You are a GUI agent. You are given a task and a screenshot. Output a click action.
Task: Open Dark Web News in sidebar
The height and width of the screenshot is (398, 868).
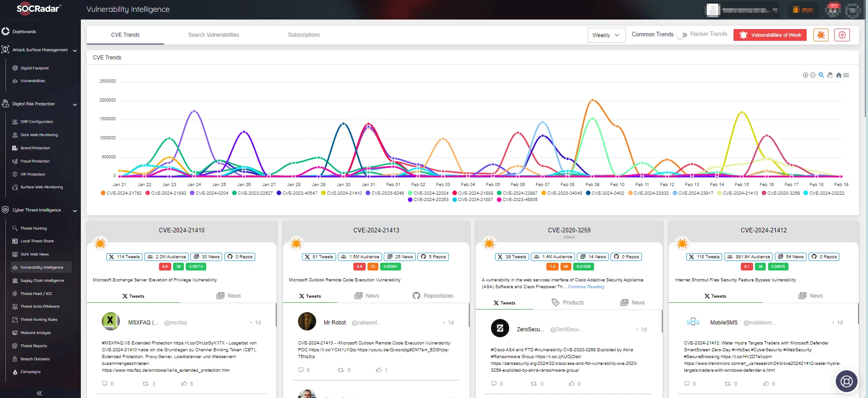(35, 254)
